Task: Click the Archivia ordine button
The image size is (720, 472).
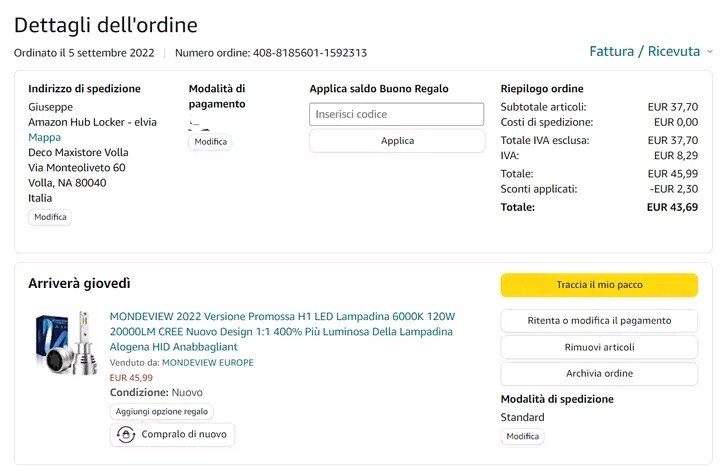Action: [599, 374]
